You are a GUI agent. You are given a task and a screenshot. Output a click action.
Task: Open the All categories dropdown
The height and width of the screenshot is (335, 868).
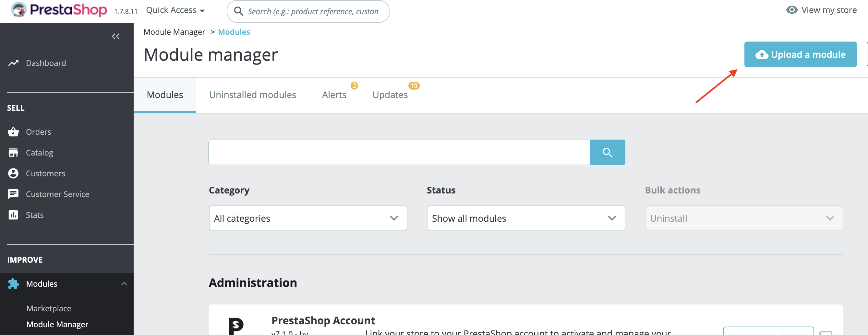pos(307,218)
